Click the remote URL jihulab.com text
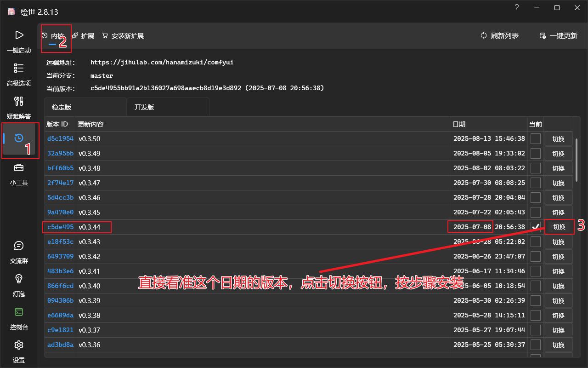588x368 pixels. 162,62
